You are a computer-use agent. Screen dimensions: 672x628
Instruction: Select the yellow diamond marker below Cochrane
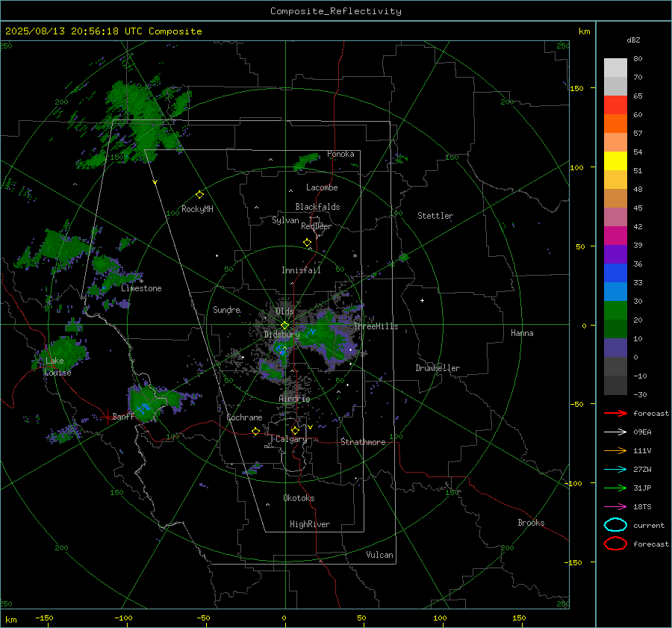click(255, 431)
